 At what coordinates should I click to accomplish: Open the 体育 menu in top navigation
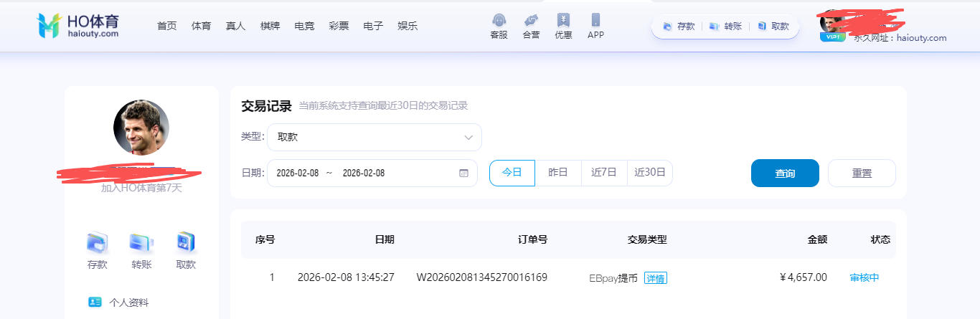202,26
